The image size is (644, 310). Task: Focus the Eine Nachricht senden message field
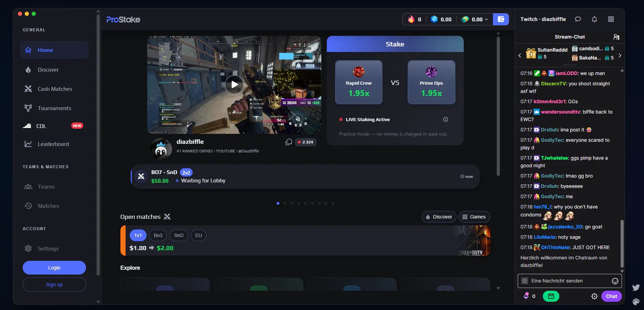click(570, 281)
